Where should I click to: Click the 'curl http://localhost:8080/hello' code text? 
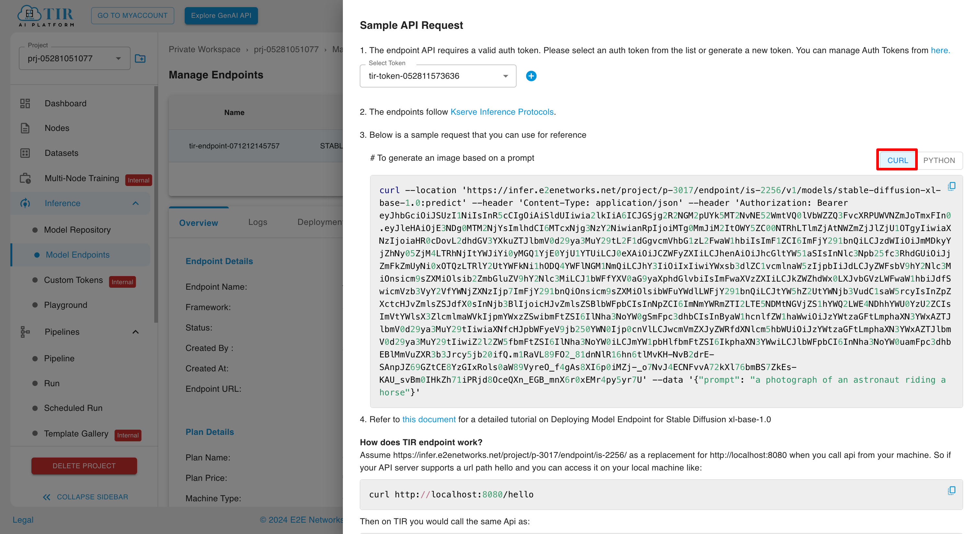(451, 494)
